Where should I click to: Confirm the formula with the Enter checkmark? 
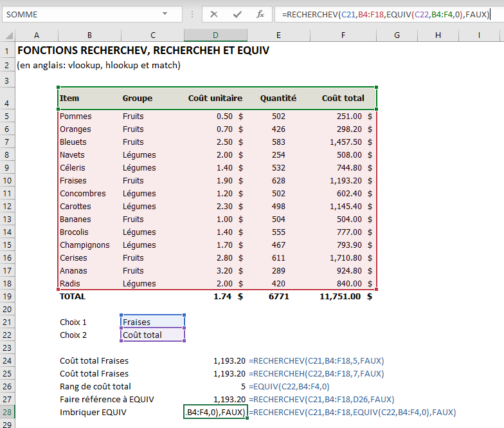click(x=237, y=14)
